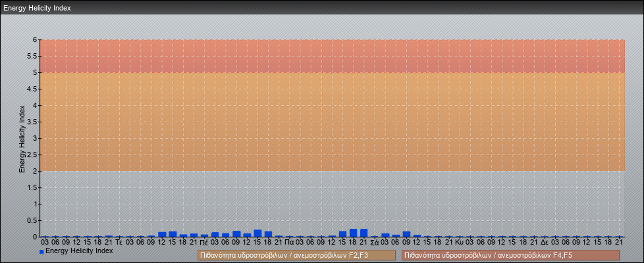This screenshot has width=644, height=263.
Task: Click the y-axis value 0.5
Action: click(x=33, y=220)
